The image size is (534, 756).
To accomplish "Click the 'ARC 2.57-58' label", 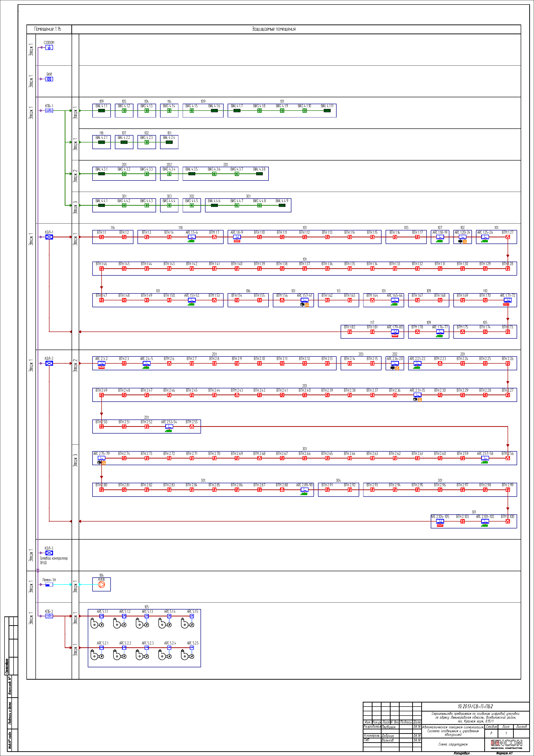I will [x=485, y=454].
